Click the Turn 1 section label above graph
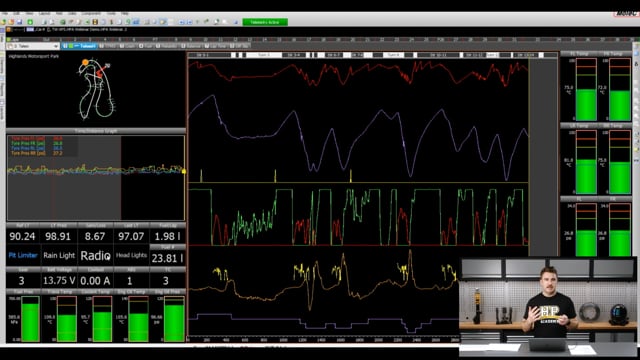640x360 pixels. click(x=264, y=55)
